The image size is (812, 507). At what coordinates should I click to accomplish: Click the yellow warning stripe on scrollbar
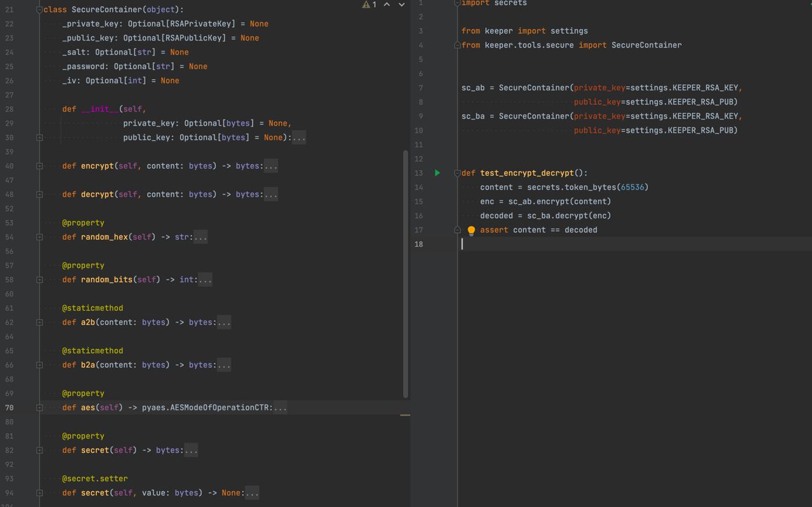pos(405,415)
